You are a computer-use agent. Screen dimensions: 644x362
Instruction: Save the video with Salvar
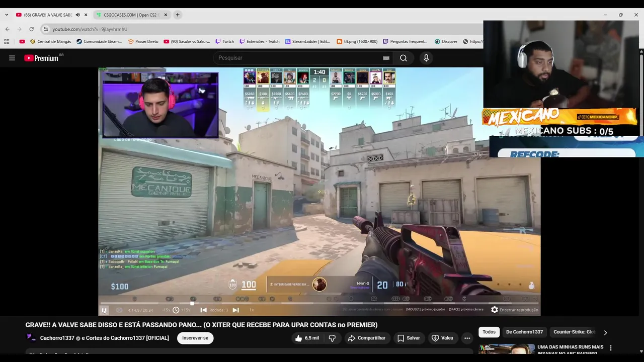pyautogui.click(x=409, y=338)
